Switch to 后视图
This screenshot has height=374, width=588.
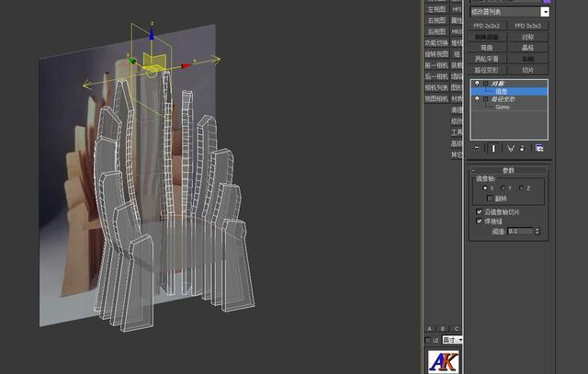(436, 31)
